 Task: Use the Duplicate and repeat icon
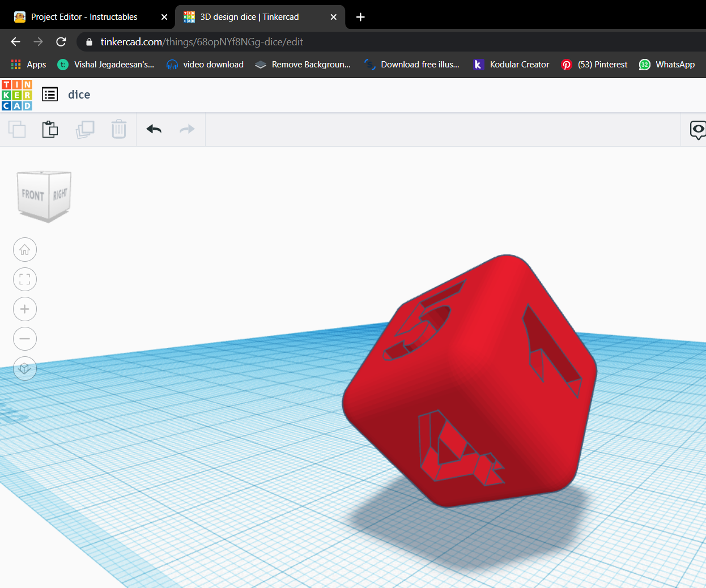coord(85,129)
